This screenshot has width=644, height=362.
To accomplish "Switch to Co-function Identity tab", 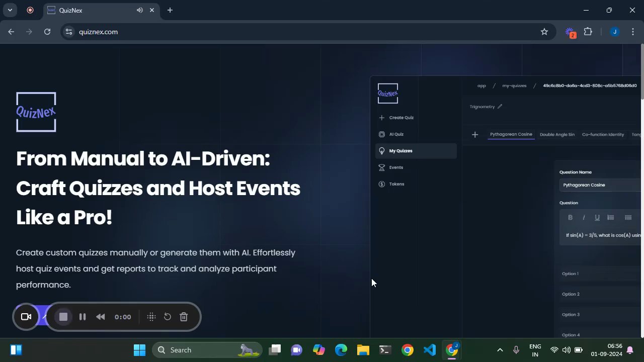I will click(603, 134).
